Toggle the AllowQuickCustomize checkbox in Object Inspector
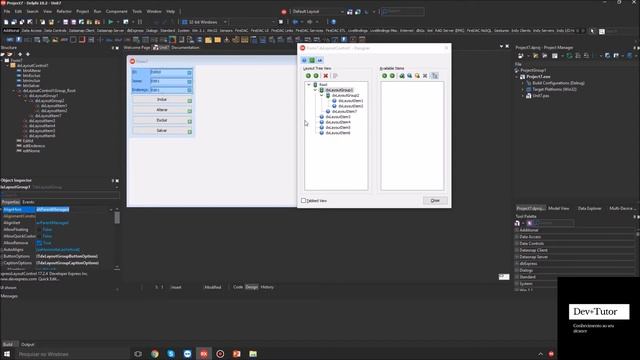Image resolution: width=640 pixels, height=360 pixels. click(39, 236)
